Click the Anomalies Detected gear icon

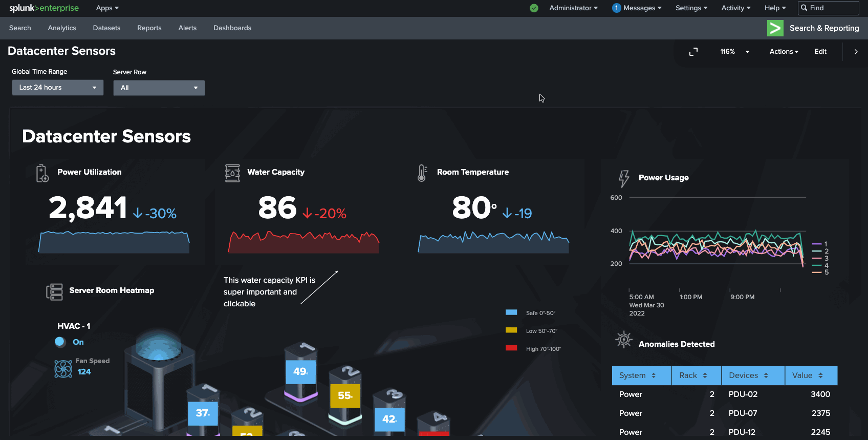pos(623,340)
